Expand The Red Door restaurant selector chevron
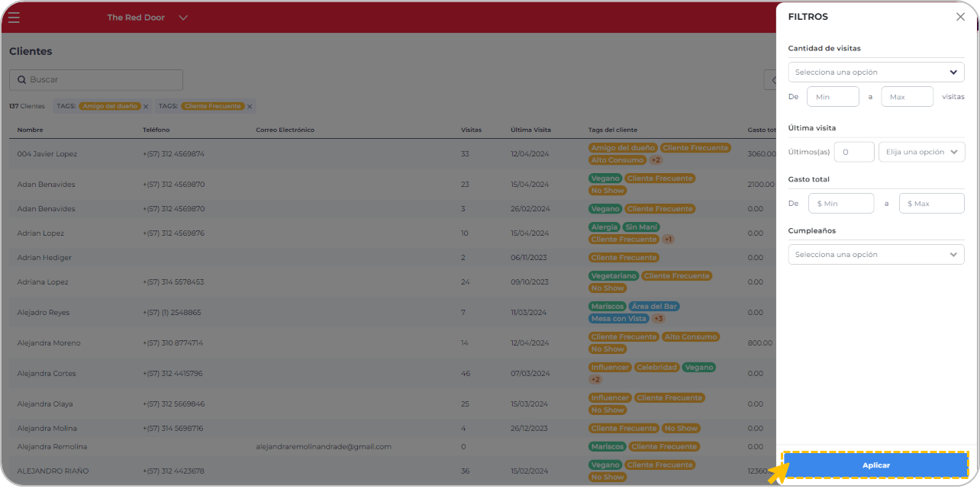 [x=183, y=18]
